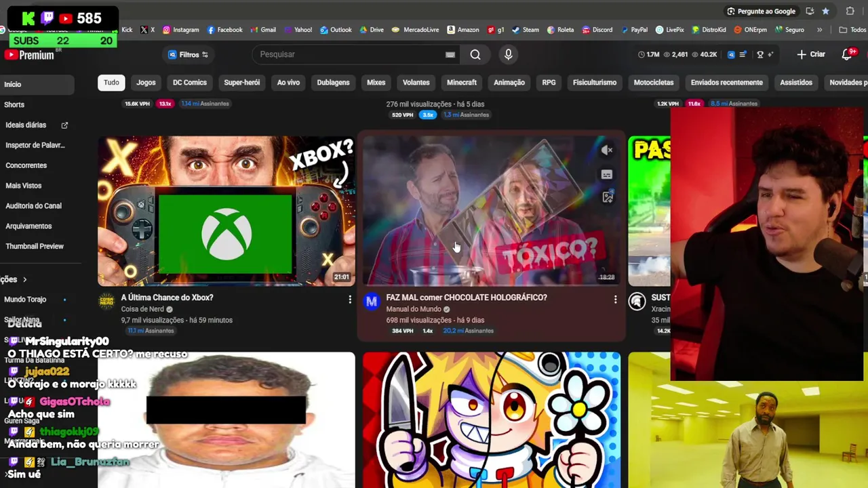Bookmark this page with the star
The width and height of the screenshot is (868, 488).
(825, 12)
